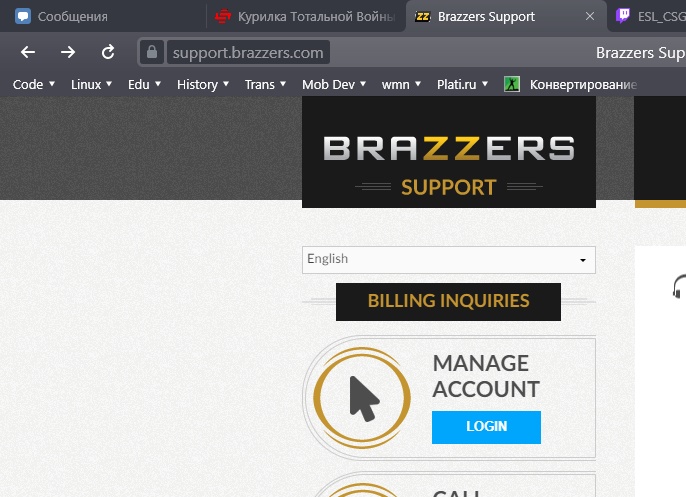Click the Brazzers Support logo banner
Screen dimensions: 686x497
[x=449, y=152]
